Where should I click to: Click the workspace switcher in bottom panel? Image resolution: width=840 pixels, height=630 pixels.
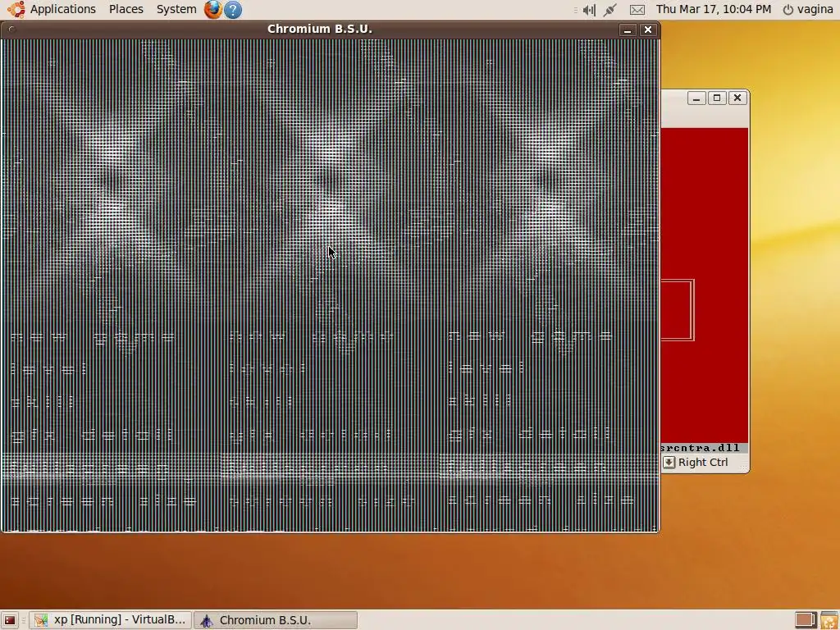(x=805, y=620)
